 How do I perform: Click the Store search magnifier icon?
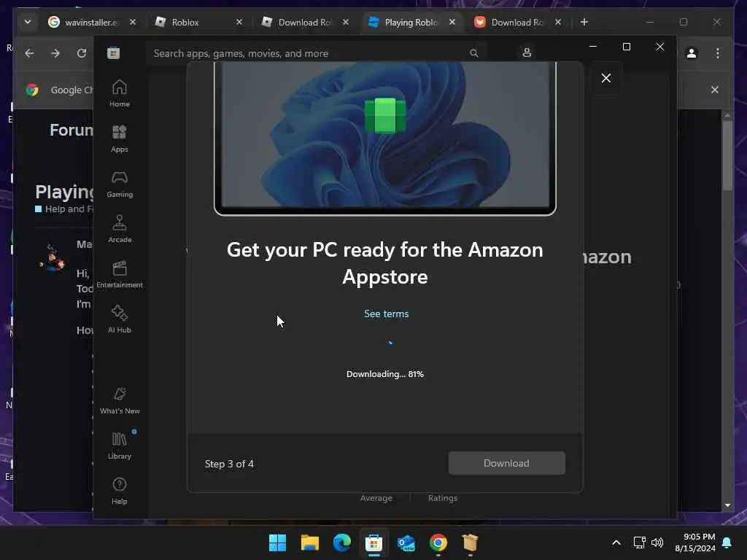[473, 53]
